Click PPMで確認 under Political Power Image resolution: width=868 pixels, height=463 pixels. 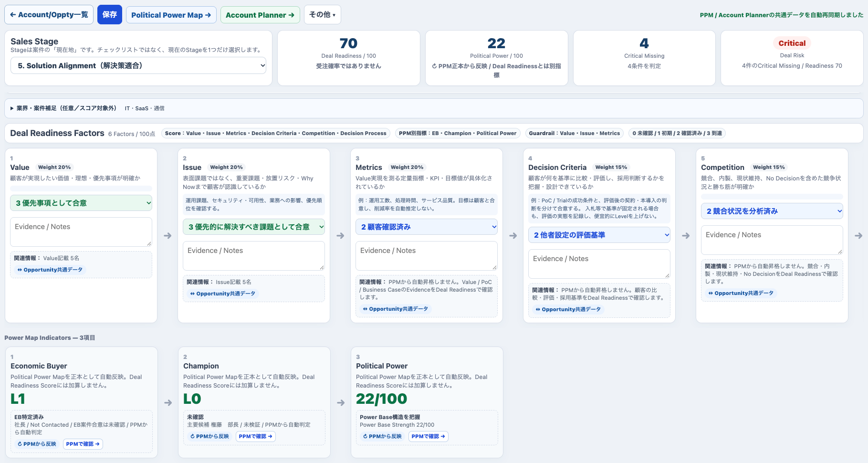pyautogui.click(x=429, y=436)
